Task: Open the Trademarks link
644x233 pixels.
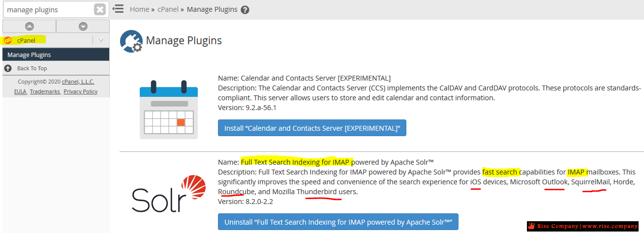Action: tap(45, 91)
